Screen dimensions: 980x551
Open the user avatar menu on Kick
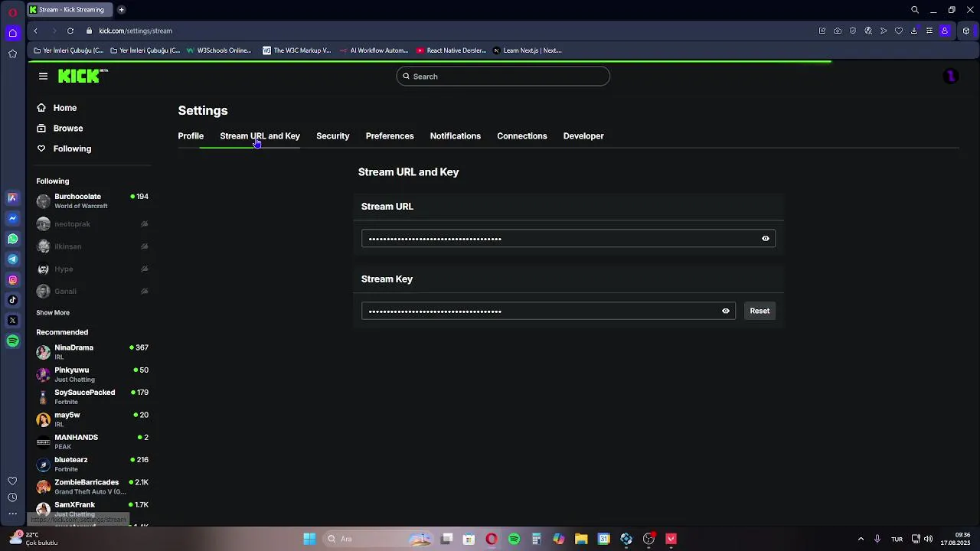click(950, 76)
